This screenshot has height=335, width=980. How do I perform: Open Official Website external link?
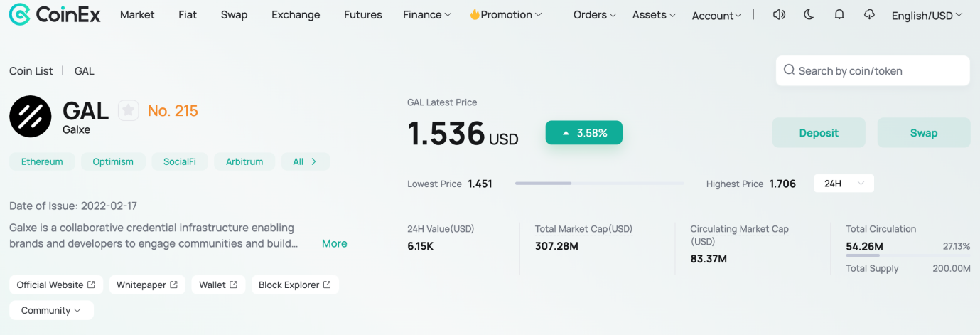pos(56,285)
